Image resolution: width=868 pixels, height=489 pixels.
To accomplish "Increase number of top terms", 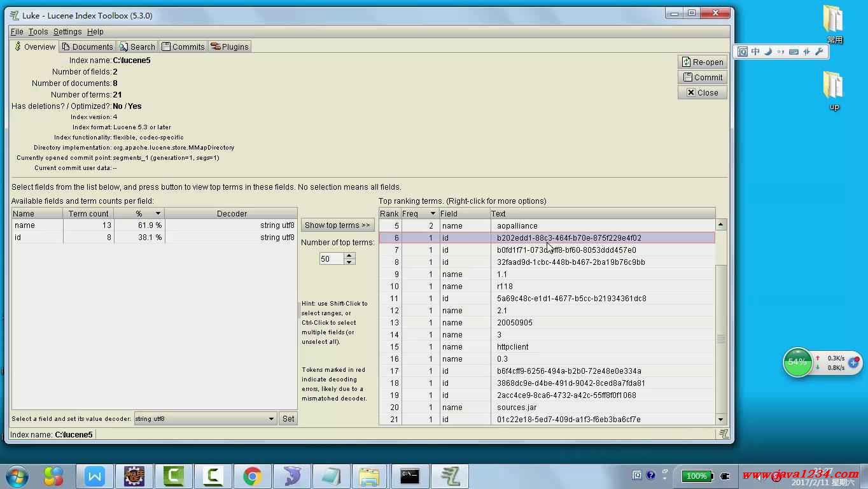I will 349,256.
